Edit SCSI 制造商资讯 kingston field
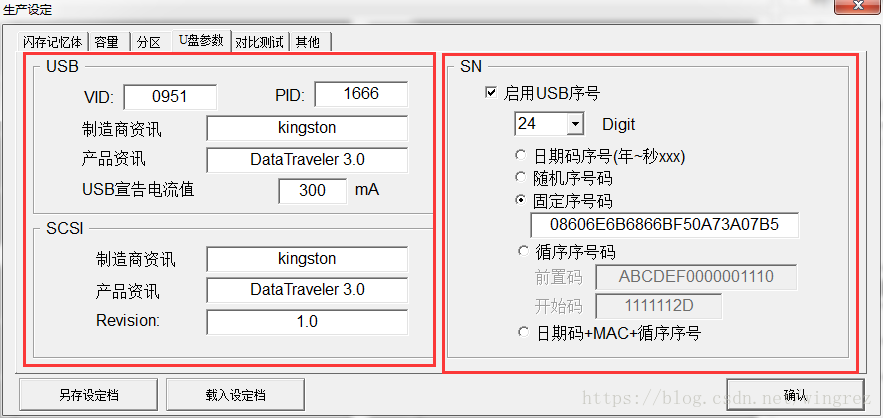The width and height of the screenshot is (883, 418). [307, 259]
